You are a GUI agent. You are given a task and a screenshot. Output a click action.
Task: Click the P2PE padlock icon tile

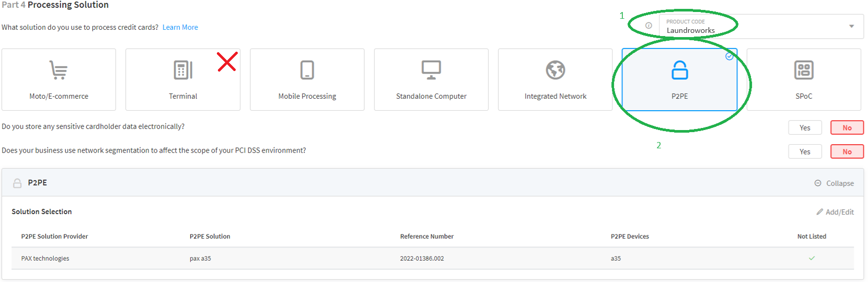[679, 79]
